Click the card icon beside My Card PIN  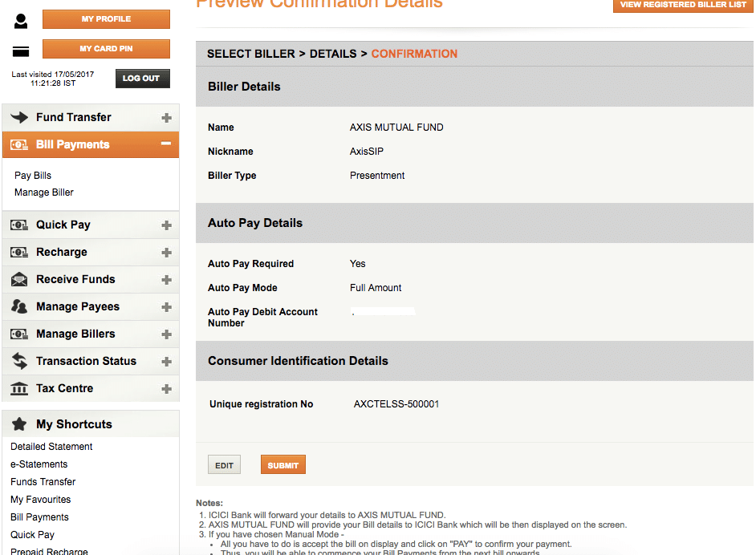[x=21, y=51]
